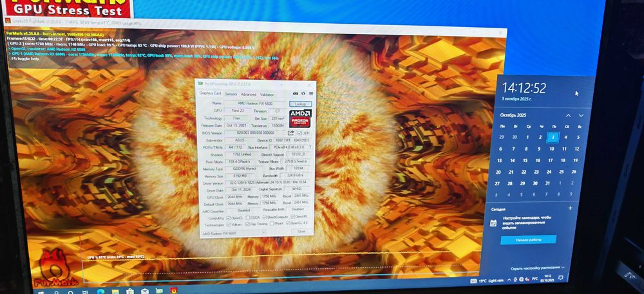Switch to the Advanced tab
The width and height of the screenshot is (644, 294).
[x=249, y=95]
